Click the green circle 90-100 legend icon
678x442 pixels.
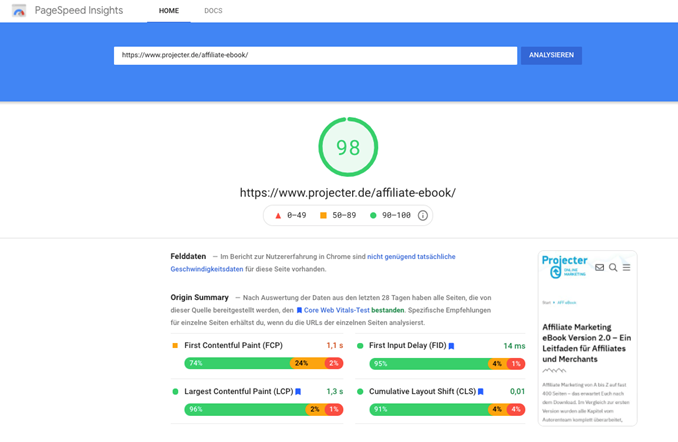pyautogui.click(x=373, y=215)
